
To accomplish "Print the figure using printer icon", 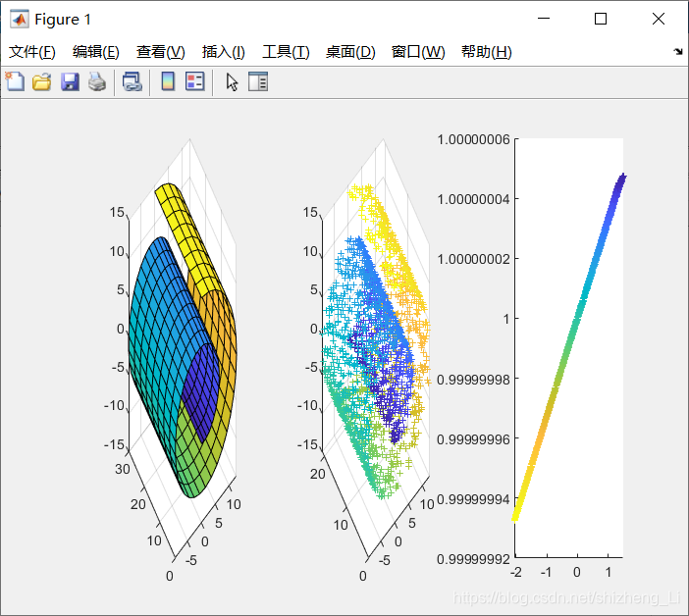I will pyautogui.click(x=97, y=82).
